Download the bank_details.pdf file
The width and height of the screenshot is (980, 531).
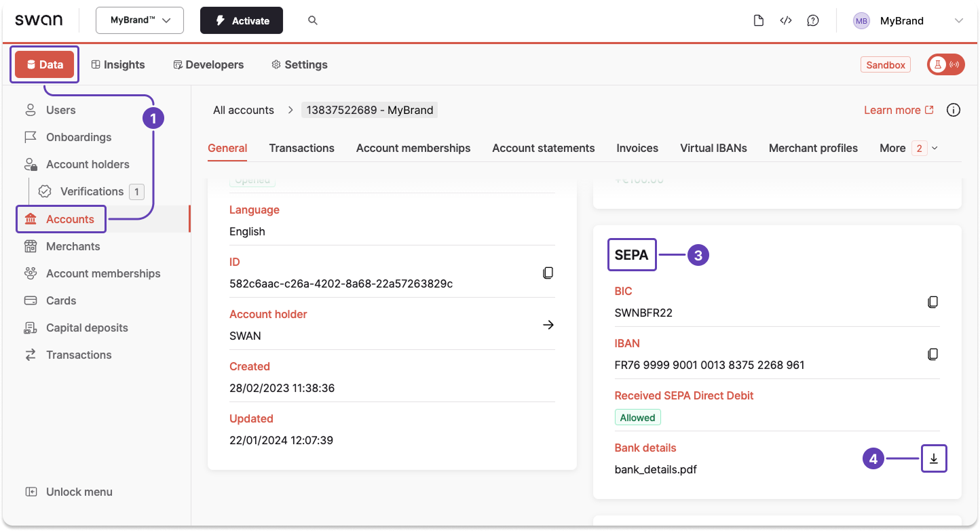pos(934,458)
